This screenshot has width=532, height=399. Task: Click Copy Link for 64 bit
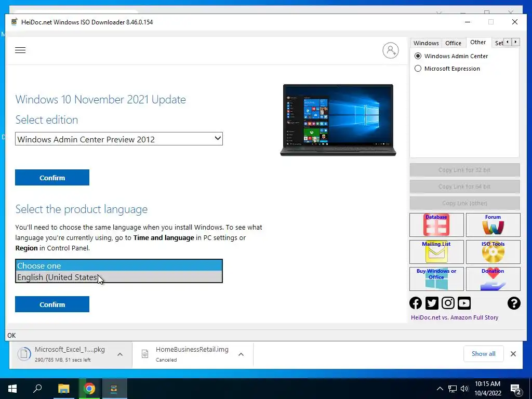[464, 187]
